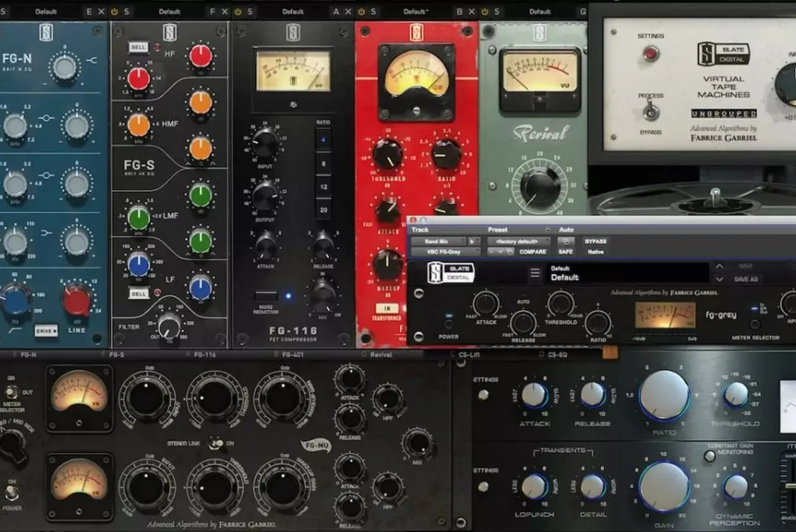The width and height of the screenshot is (796, 532).
Task: Click UNGROUPED label on Virtual Tape Machines
Action: 724,114
